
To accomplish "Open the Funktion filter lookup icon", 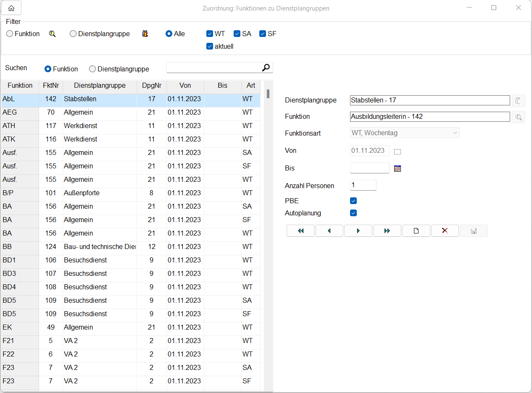I will [x=53, y=34].
